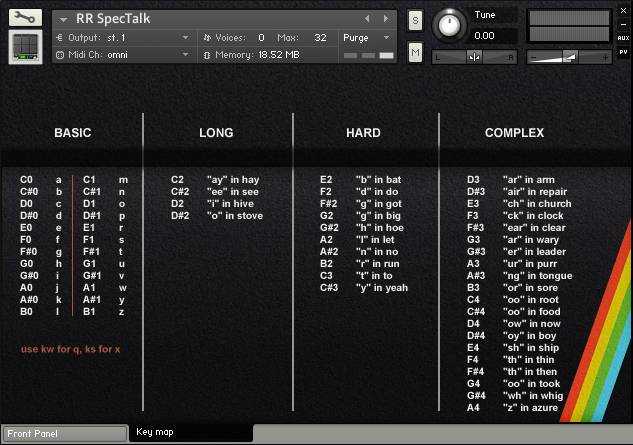Click the RR SpecTalk instrument thumbnail
633x445 pixels.
[25, 47]
